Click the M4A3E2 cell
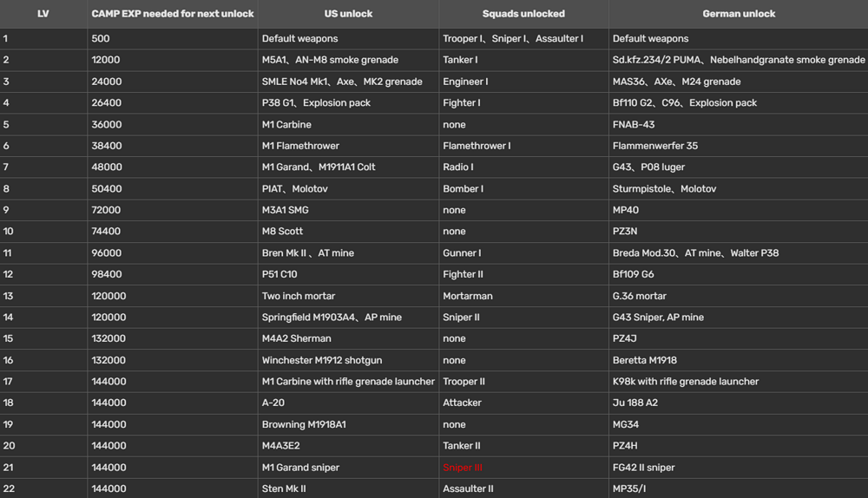 point(348,446)
